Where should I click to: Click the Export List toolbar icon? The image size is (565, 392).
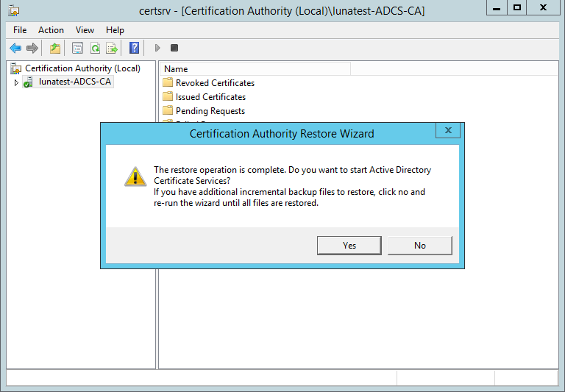112,48
